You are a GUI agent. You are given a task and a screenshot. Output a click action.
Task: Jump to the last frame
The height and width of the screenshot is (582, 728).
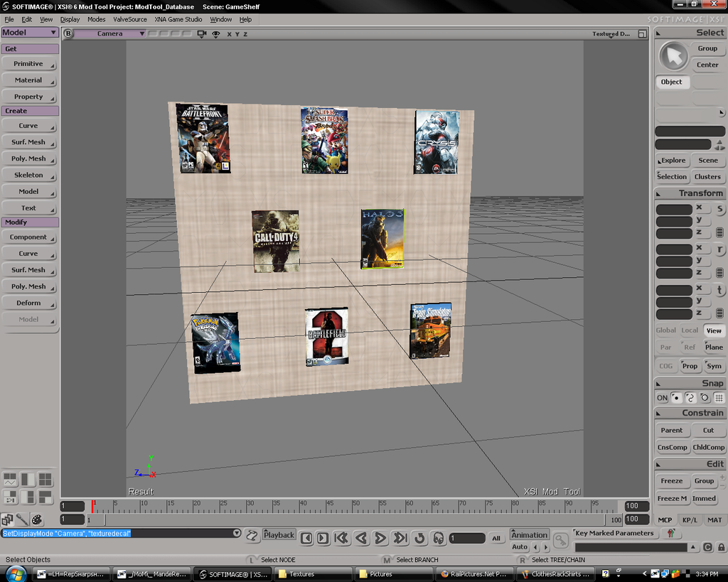(400, 539)
